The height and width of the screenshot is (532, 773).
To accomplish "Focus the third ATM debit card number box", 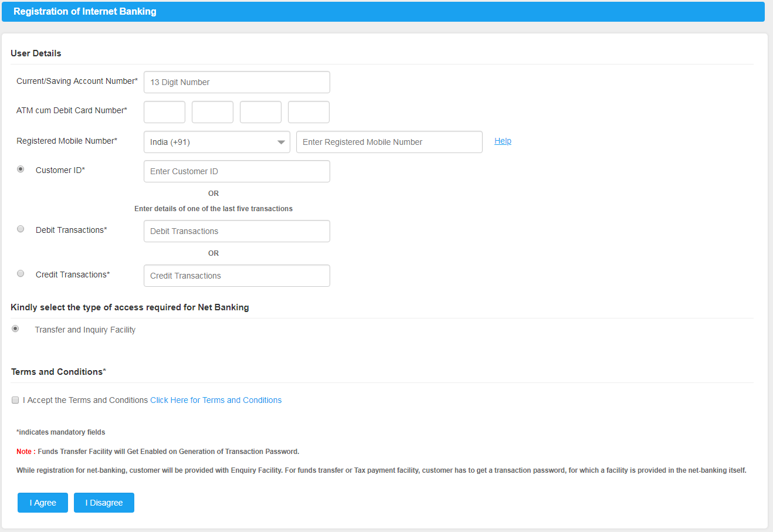I will point(260,112).
